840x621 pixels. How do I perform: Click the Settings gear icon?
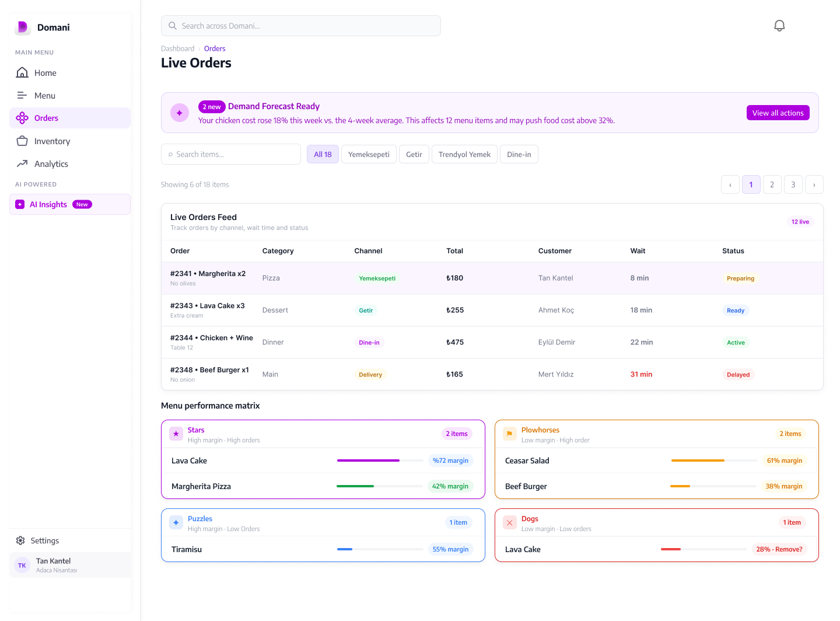click(20, 540)
